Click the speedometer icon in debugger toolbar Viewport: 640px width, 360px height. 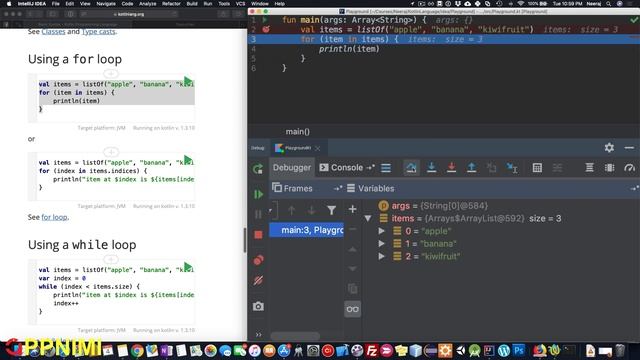pos(629,168)
